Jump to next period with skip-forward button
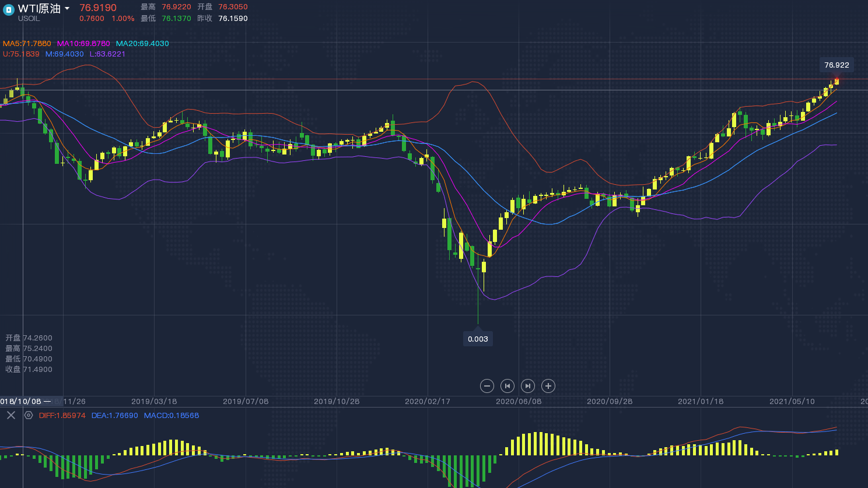The height and width of the screenshot is (488, 868). point(528,386)
